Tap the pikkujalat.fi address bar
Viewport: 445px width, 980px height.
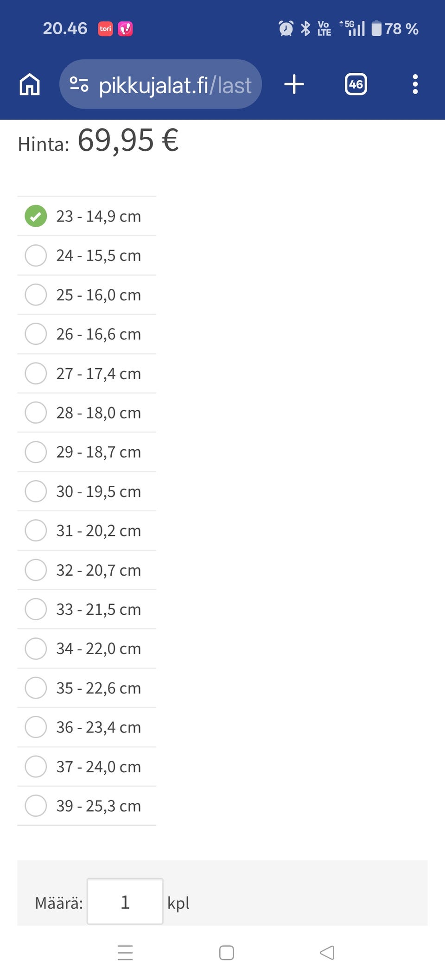point(174,85)
